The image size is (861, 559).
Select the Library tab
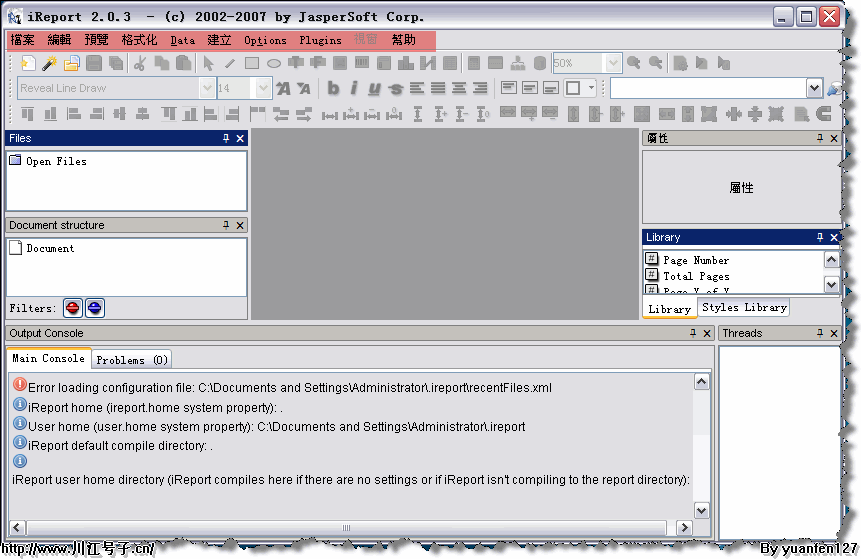(669, 309)
